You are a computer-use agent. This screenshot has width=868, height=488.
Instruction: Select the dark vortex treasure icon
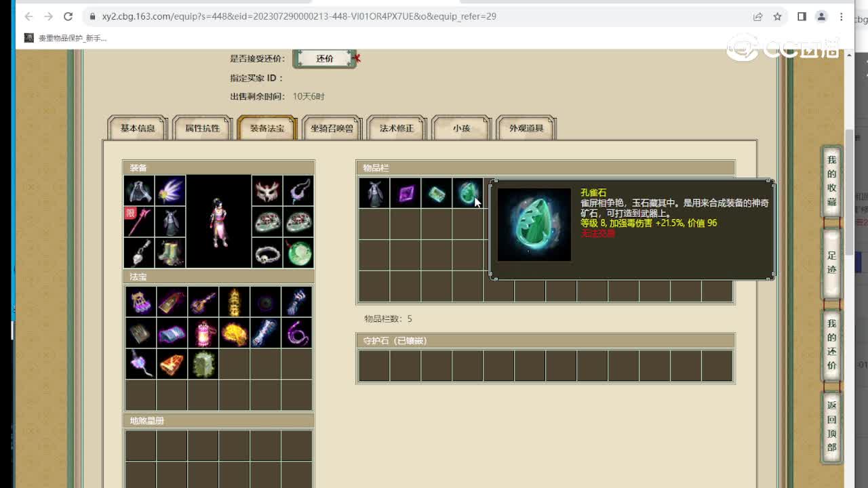coord(265,302)
